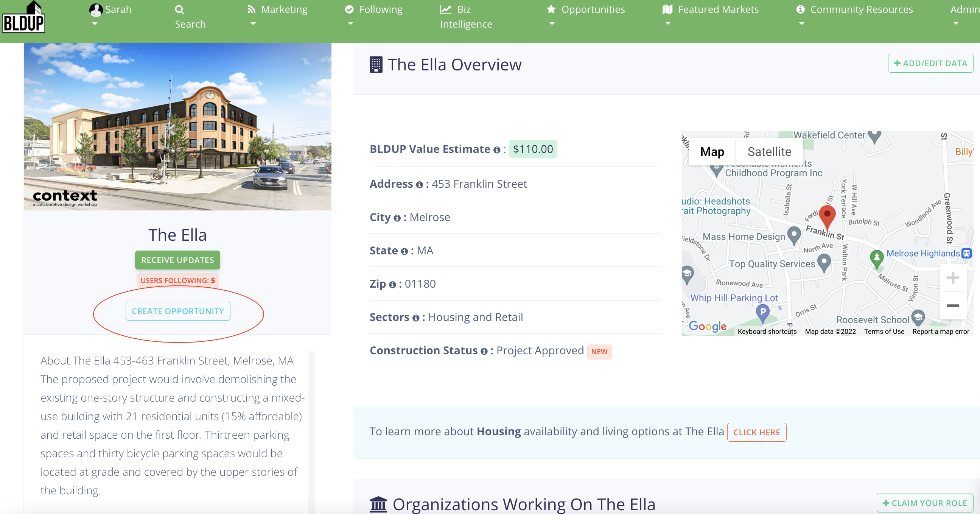The width and height of the screenshot is (980, 514).
Task: Zoom out with the map minus button
Action: pyautogui.click(x=952, y=306)
